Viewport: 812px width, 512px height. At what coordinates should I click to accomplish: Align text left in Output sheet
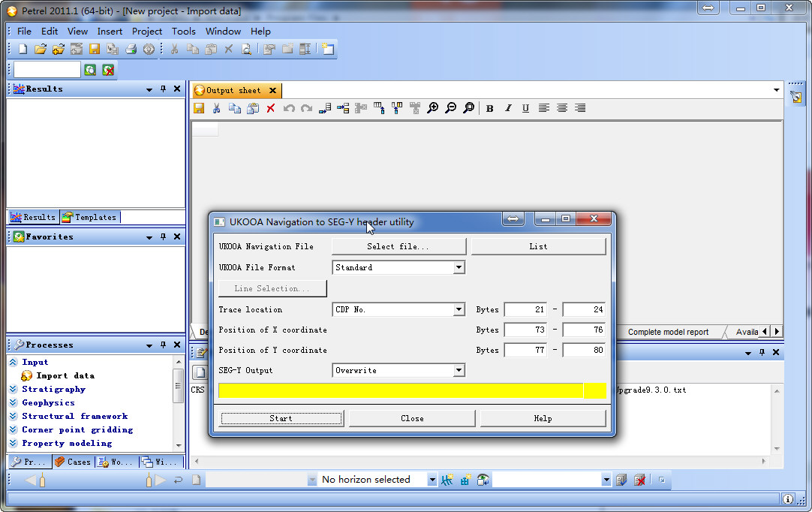tap(544, 108)
